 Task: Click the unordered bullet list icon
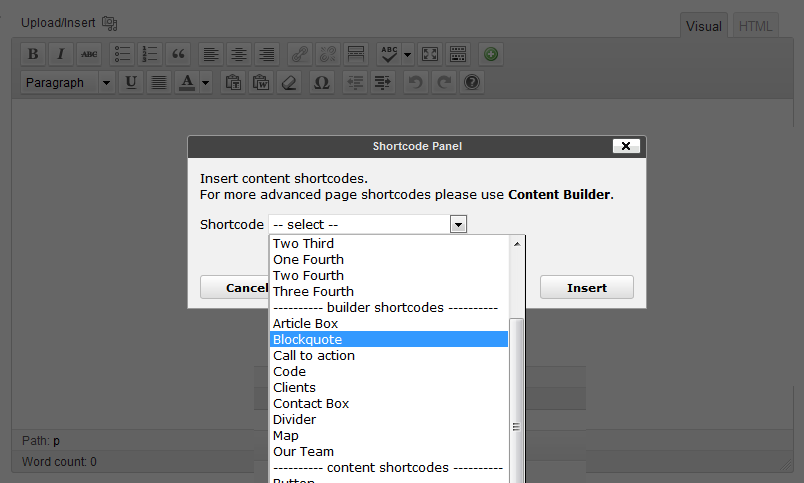(122, 54)
